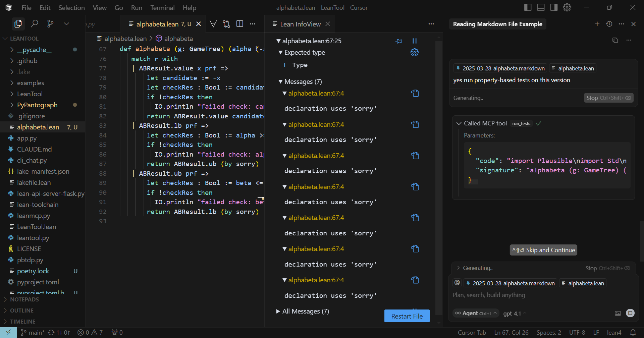Viewport: 644px width, 338px height.
Task: Open Cursor settings gear in title bar
Action: pyautogui.click(x=567, y=7)
